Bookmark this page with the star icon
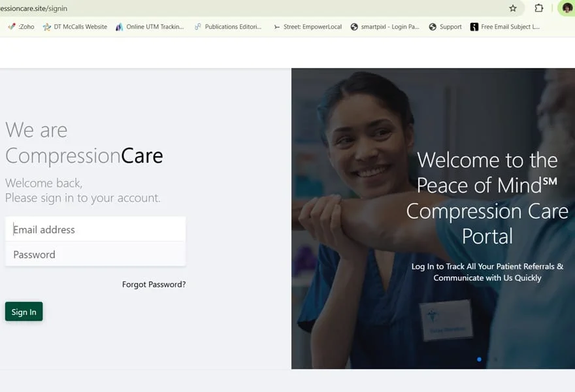Image resolution: width=575 pixels, height=392 pixels. coord(513,8)
